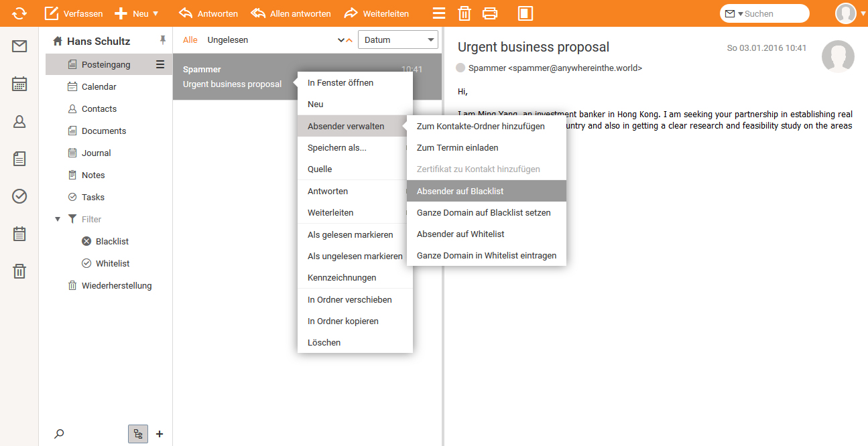
Task: Click the Weiterleiten toolbar button
Action: [377, 13]
